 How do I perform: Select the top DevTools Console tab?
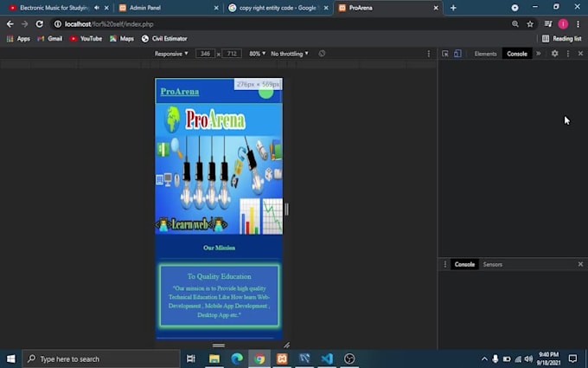(x=517, y=54)
